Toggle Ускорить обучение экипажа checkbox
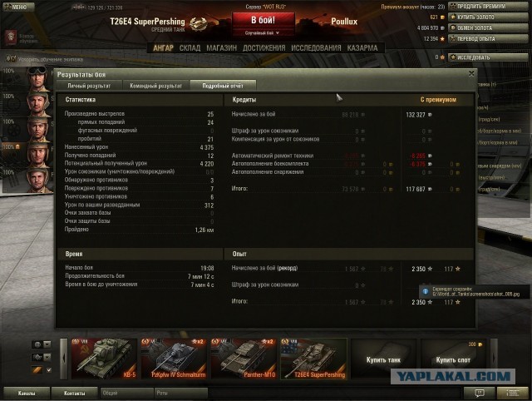Viewport: 532px width, 401px height. tap(11, 59)
